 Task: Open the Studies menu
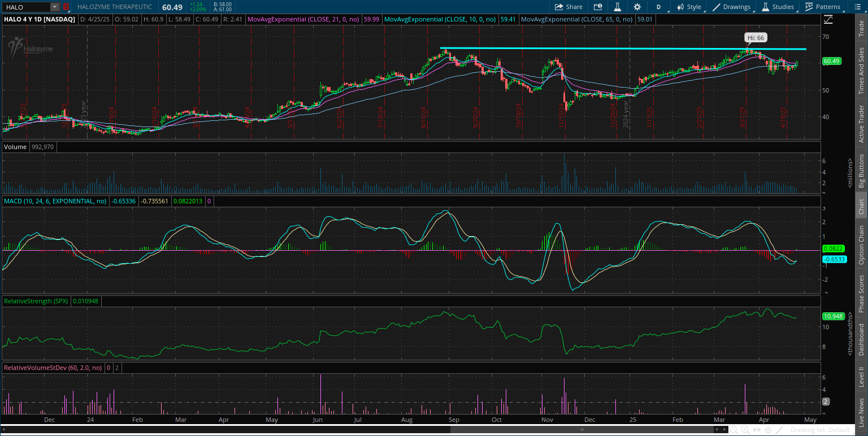[x=778, y=7]
